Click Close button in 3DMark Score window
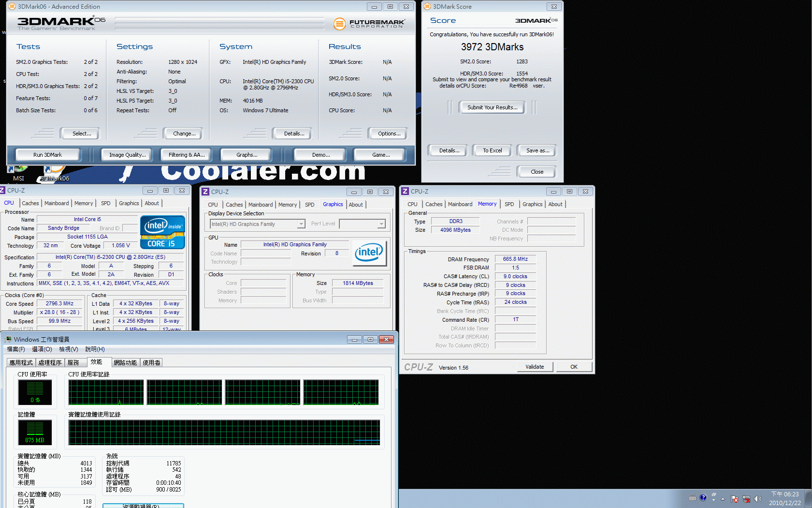The width and height of the screenshot is (812, 508). 536,172
